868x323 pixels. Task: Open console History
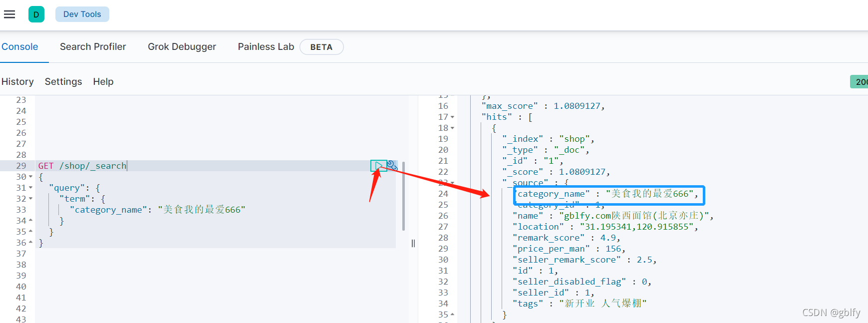pyautogui.click(x=17, y=81)
